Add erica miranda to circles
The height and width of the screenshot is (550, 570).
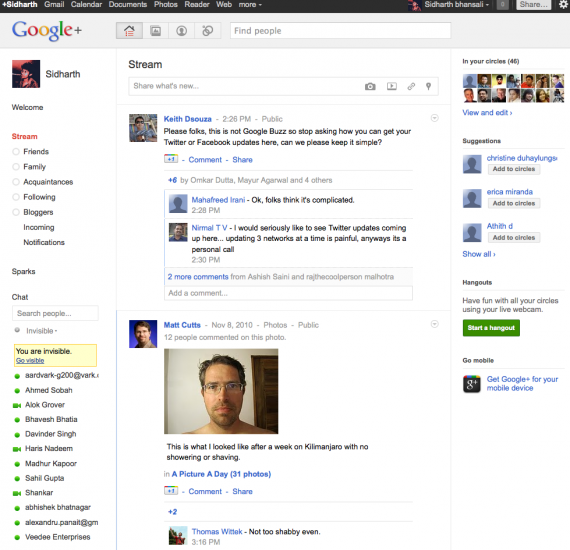(x=514, y=203)
